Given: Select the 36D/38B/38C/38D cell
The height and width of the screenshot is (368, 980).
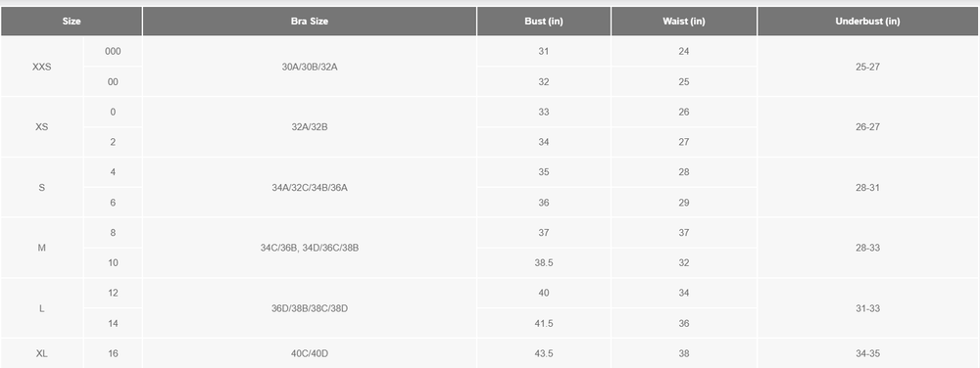Looking at the screenshot, I should (x=310, y=308).
